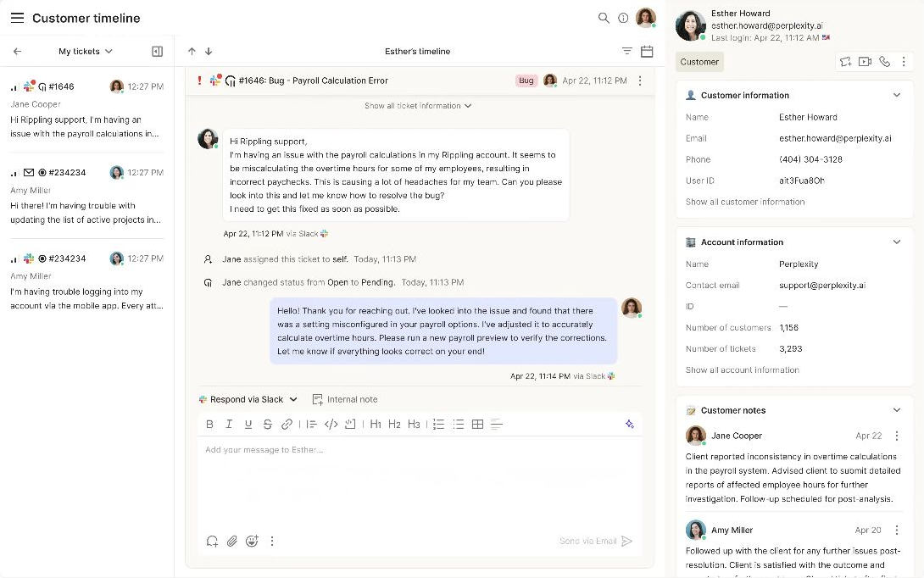This screenshot has height=578, width=924.
Task: Open the timeline calendar icon
Action: (x=647, y=51)
